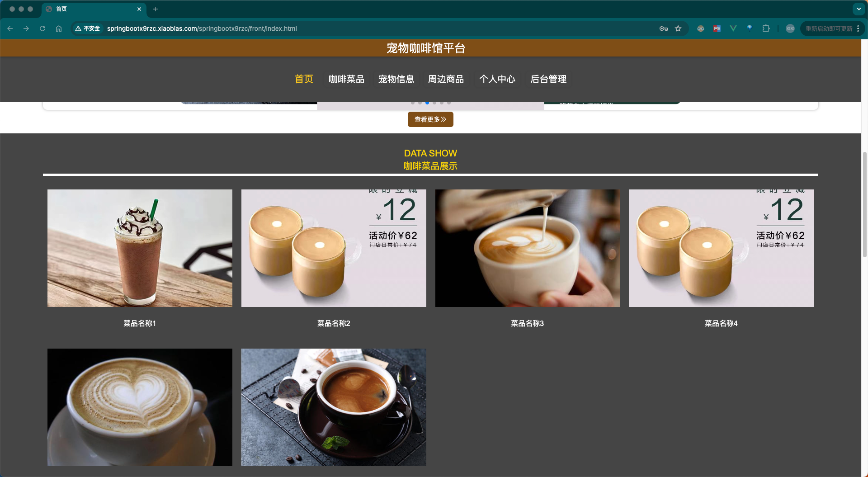868x477 pixels.
Task: Focus the address bar URL
Action: [x=202, y=28]
